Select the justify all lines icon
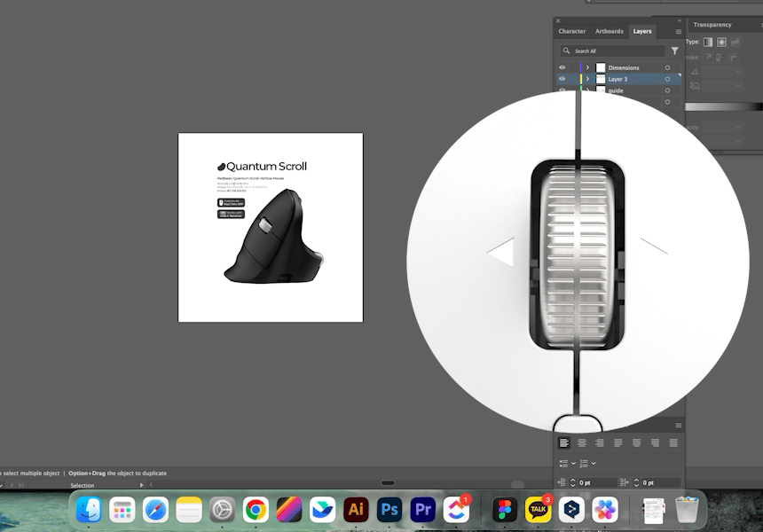The height and width of the screenshot is (532, 763). point(673,443)
